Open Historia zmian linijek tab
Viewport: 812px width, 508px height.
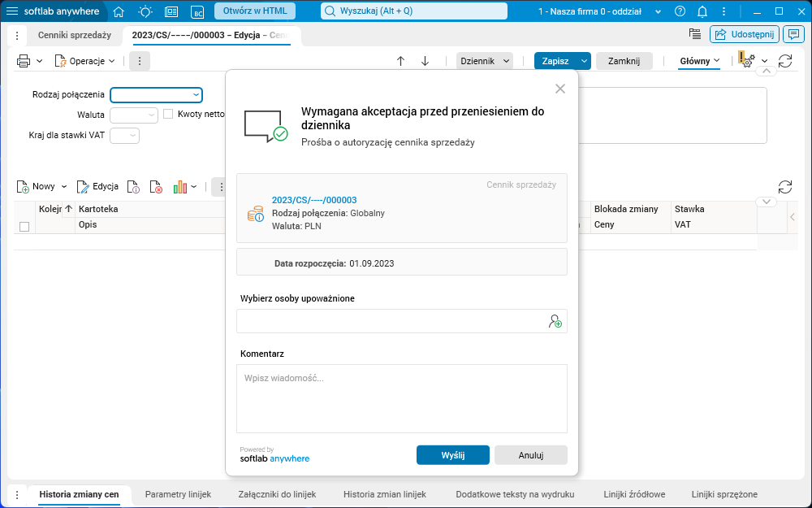[x=385, y=494]
